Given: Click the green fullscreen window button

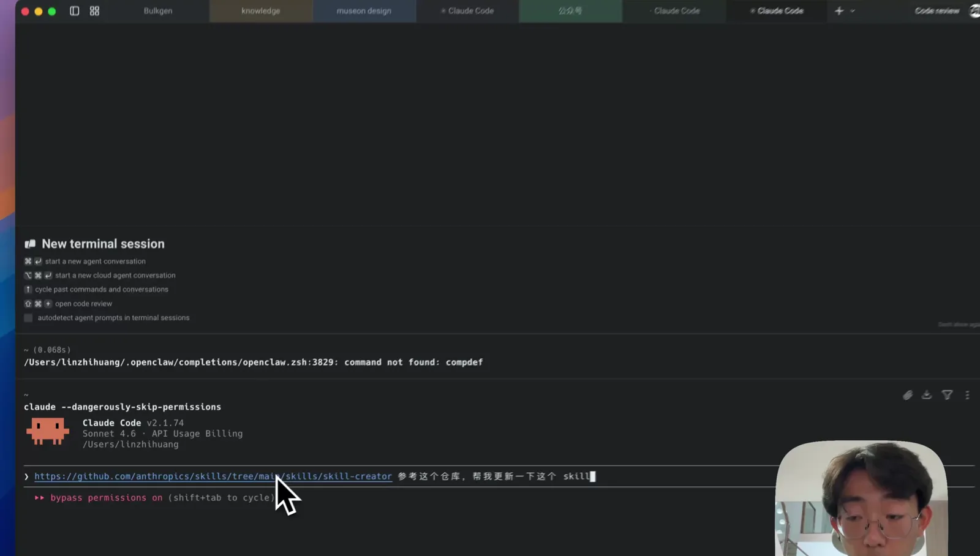Looking at the screenshot, I should click(x=52, y=11).
